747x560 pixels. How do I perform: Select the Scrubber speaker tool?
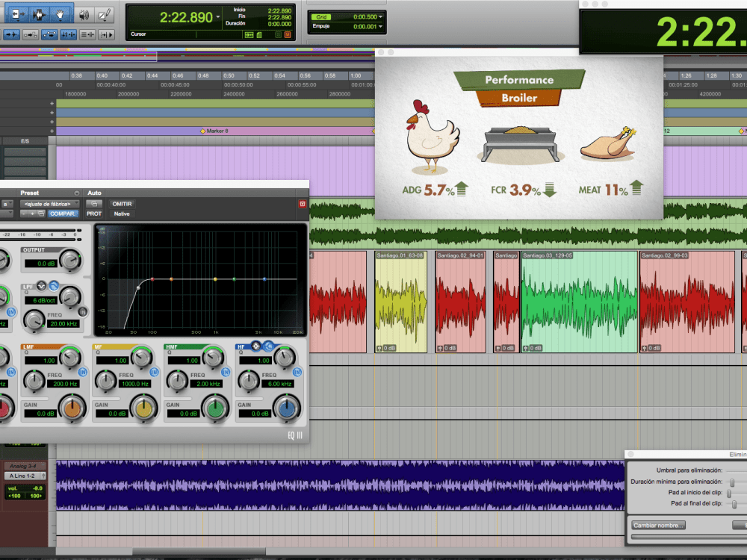84,15
